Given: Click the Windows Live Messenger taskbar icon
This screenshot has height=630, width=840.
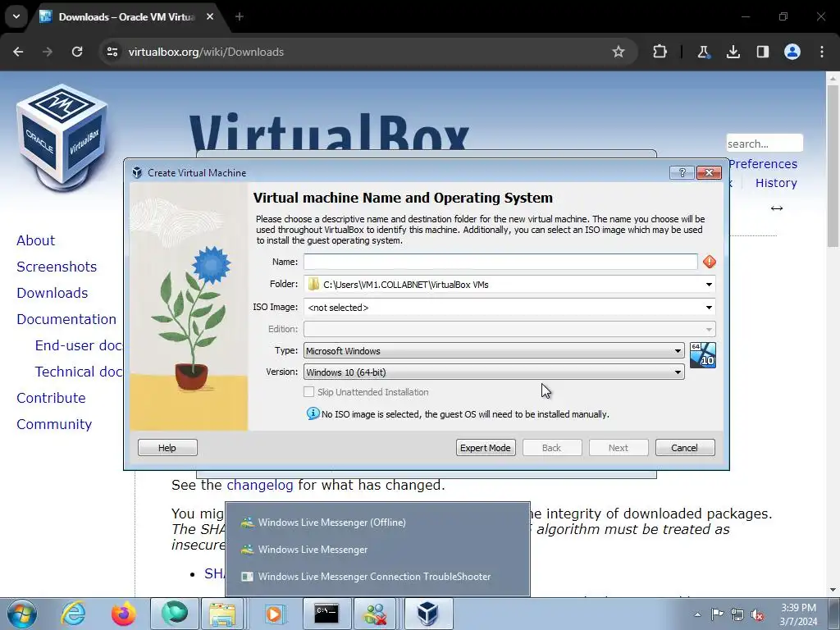Looking at the screenshot, I should (376, 614).
